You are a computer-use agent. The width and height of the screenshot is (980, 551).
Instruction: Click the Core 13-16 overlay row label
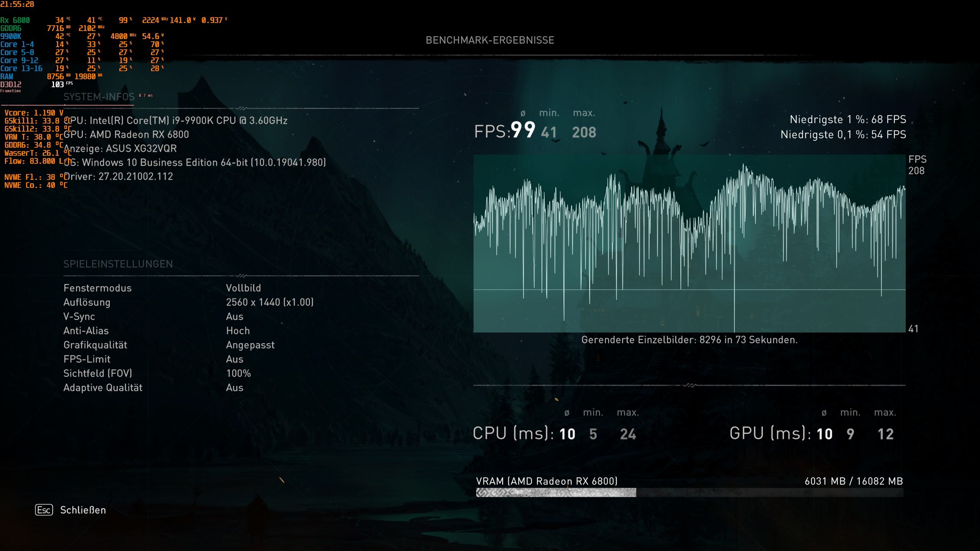(21, 68)
